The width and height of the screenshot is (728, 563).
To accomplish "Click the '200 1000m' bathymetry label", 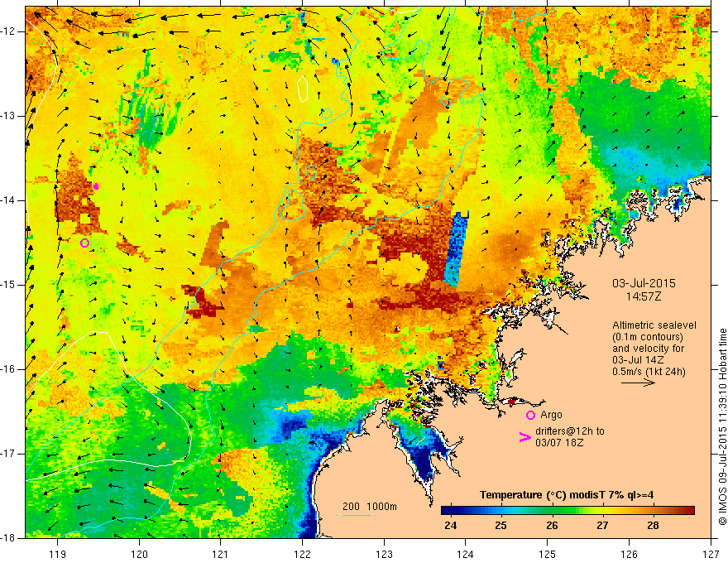I will click(370, 507).
